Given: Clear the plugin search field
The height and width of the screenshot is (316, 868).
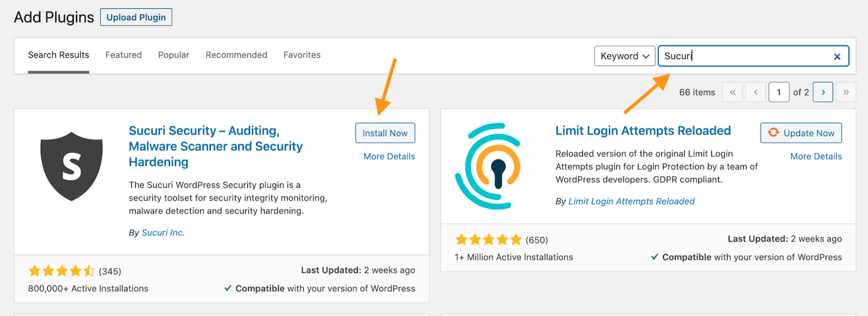Looking at the screenshot, I should click(837, 56).
